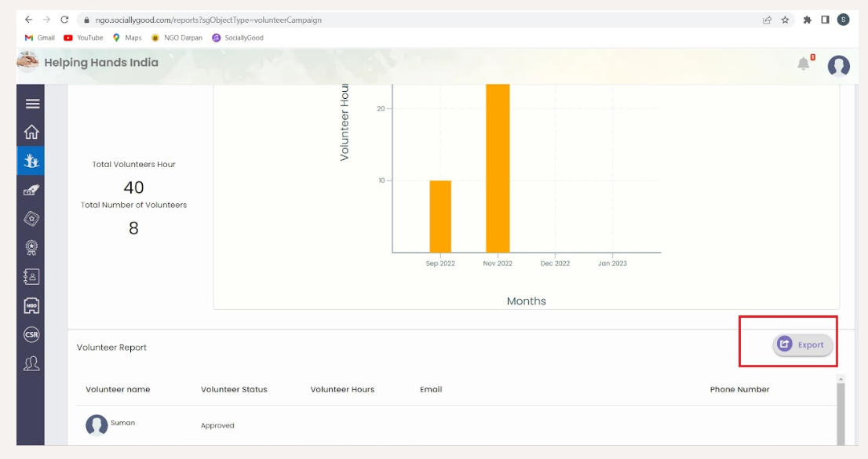Open the notifications bell
Viewport: 868px width, 459px height.
coord(804,64)
